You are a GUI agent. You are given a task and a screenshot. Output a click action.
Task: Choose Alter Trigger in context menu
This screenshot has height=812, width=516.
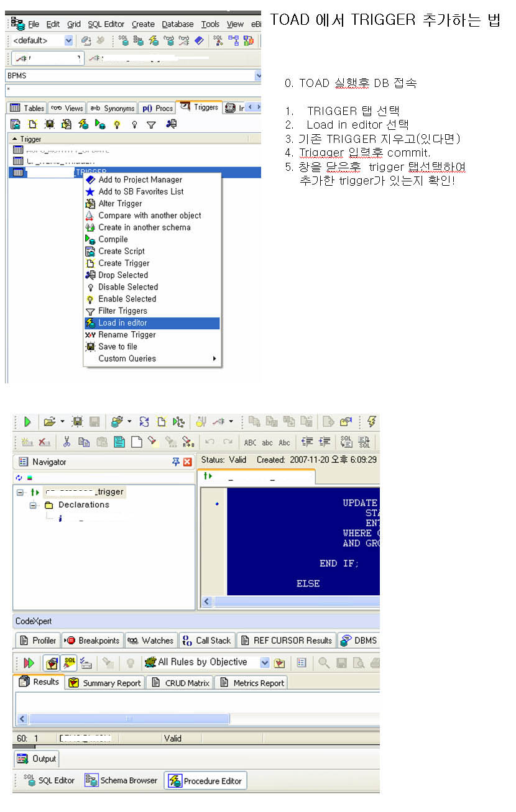[x=152, y=204]
